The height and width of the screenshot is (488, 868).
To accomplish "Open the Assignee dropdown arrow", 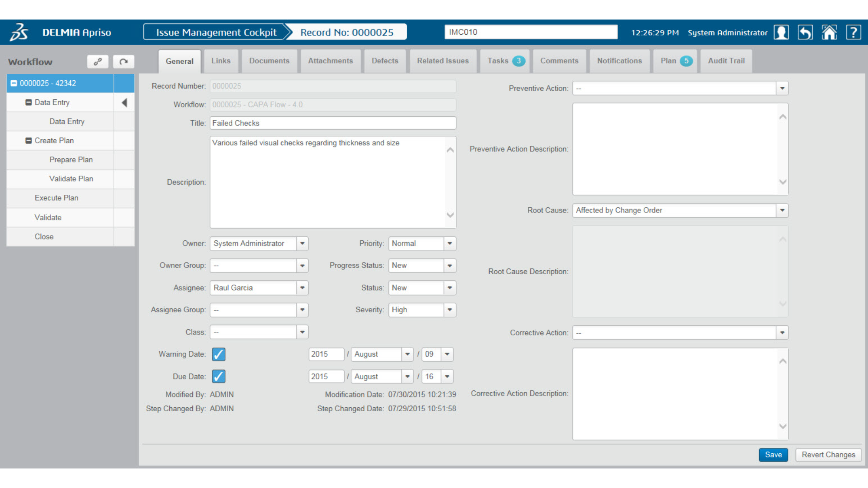I will click(x=302, y=288).
